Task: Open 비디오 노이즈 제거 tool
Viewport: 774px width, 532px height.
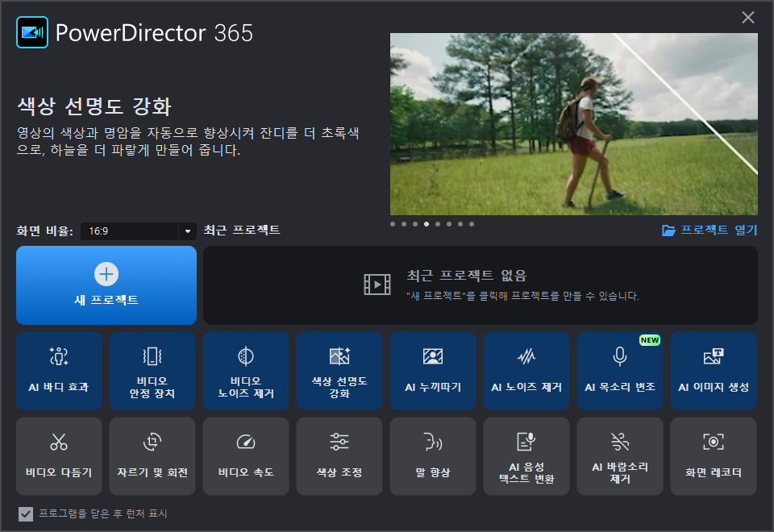Action: 246,371
